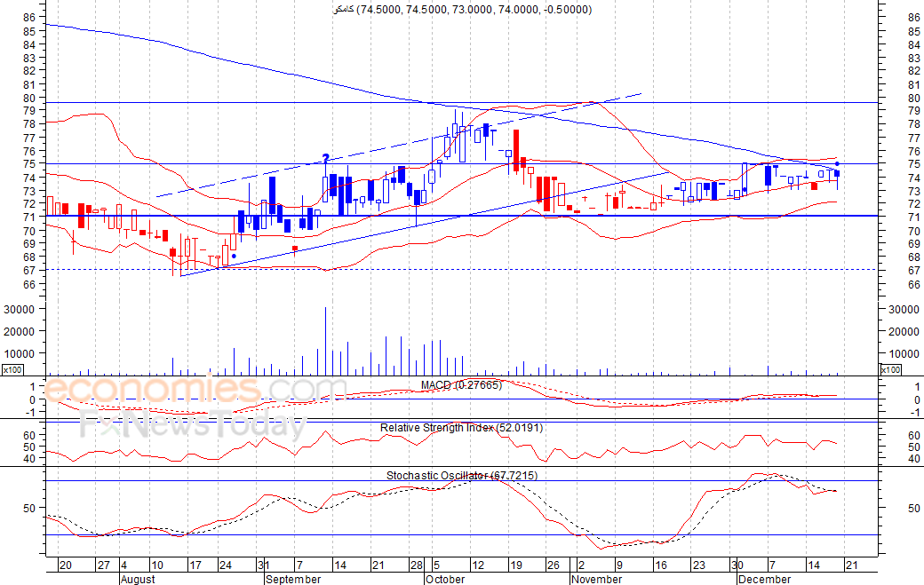
Task: Click volume value 30000 on the left axis
Action: (x=20, y=309)
